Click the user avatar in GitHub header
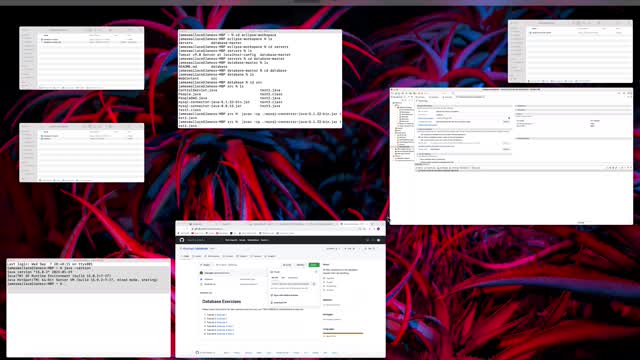Viewport: 640px width, 360px height. point(378,240)
